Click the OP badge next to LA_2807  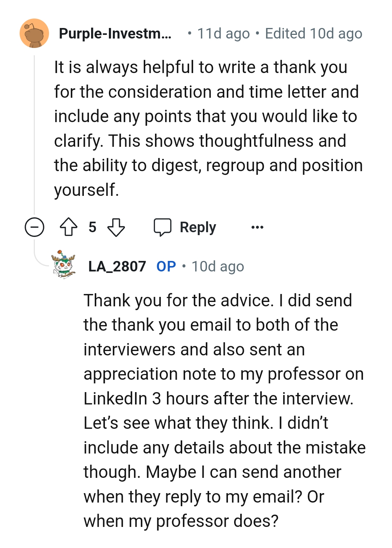[x=166, y=266]
